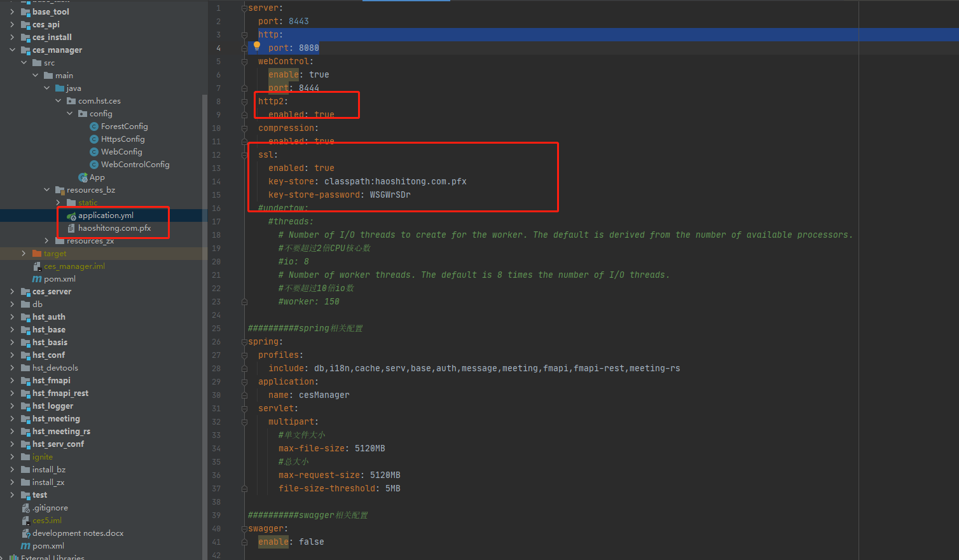Click the 8443 port value in editor
The height and width of the screenshot is (560, 959).
coord(299,22)
